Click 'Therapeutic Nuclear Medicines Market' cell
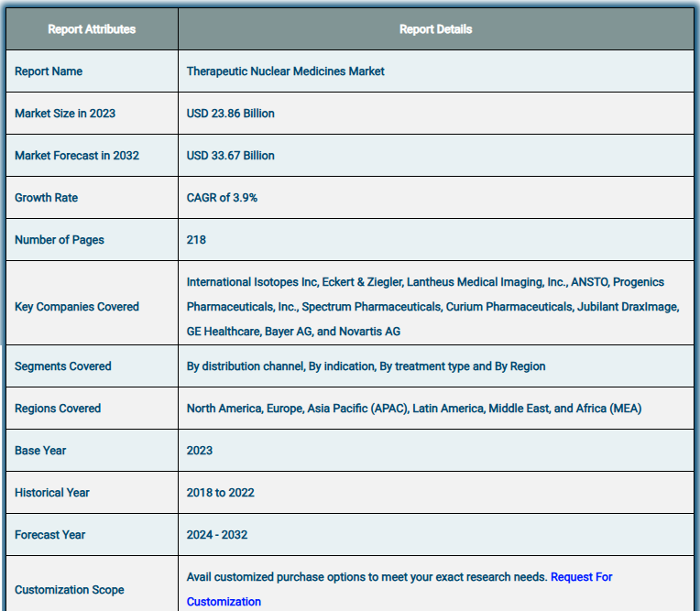This screenshot has width=700, height=611. point(285,71)
